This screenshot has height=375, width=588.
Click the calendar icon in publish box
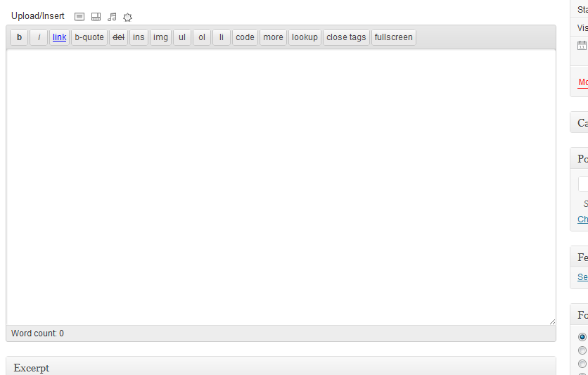[x=582, y=45]
